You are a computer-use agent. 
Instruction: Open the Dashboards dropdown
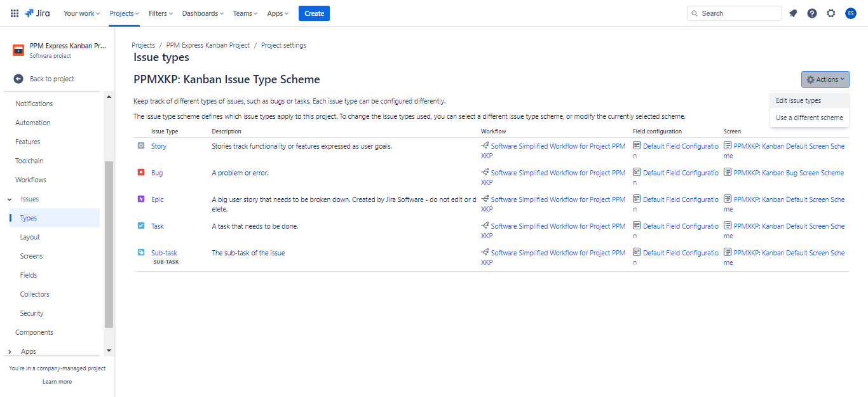(203, 13)
